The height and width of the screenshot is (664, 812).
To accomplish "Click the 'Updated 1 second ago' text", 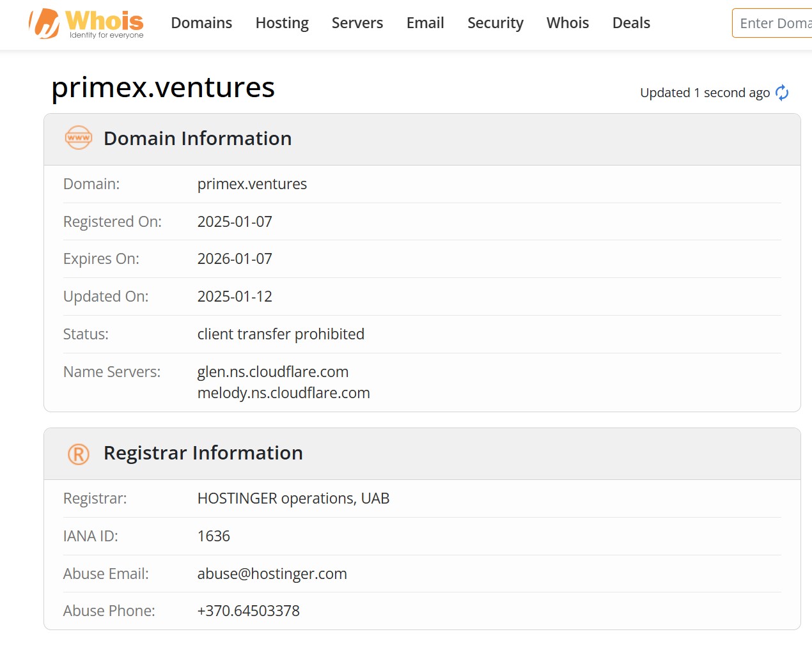I will pyautogui.click(x=705, y=93).
